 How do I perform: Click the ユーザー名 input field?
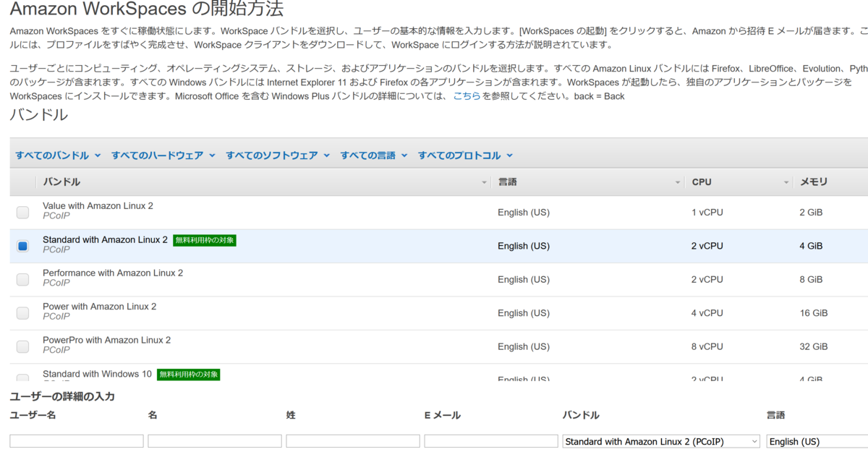coord(76,441)
